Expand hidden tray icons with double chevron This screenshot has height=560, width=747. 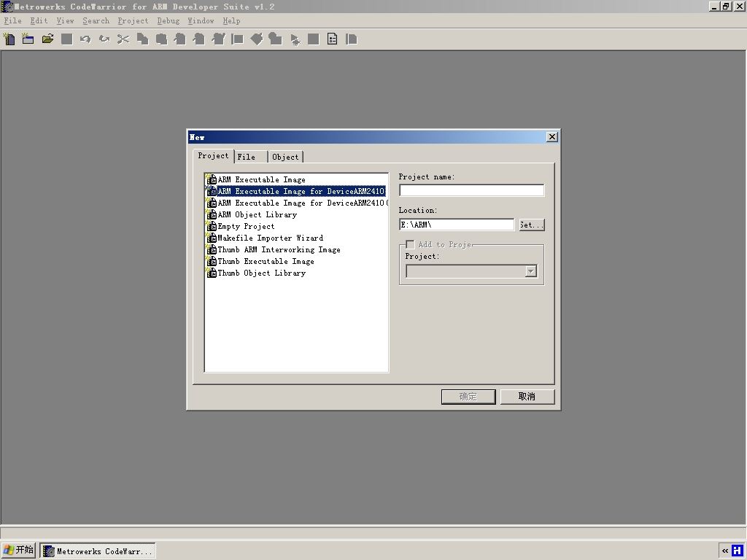[724, 551]
